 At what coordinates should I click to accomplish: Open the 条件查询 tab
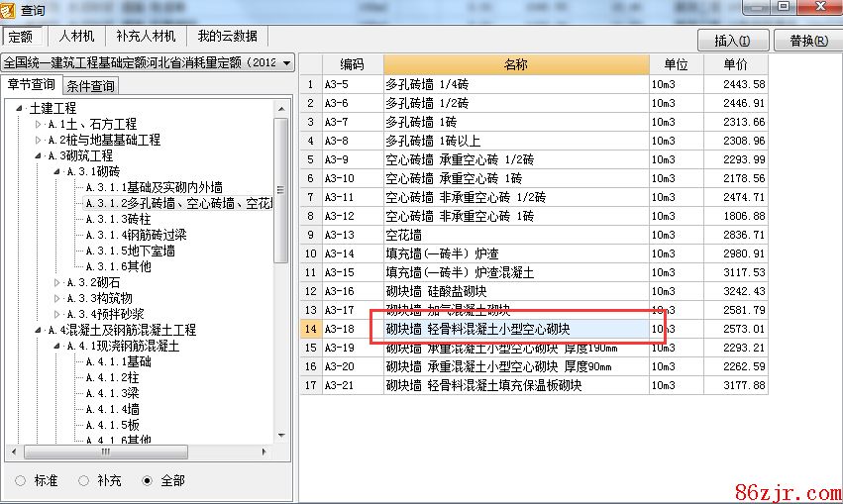tap(91, 86)
